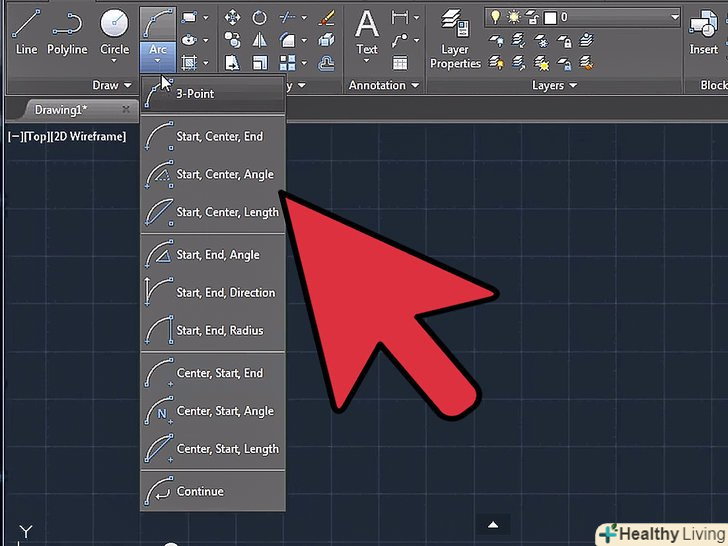Pick the Rectangle tool in Draw panel
This screenshot has width=728, height=546.
[189, 18]
